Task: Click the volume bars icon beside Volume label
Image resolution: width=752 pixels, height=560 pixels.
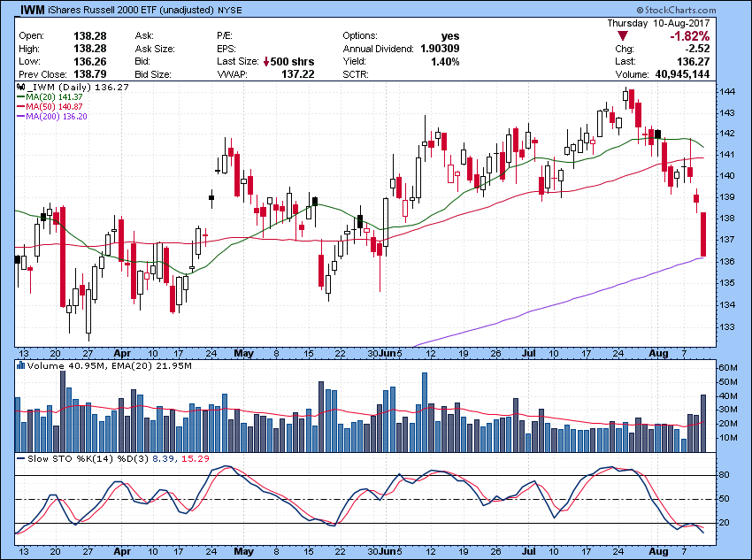Action: (x=20, y=365)
